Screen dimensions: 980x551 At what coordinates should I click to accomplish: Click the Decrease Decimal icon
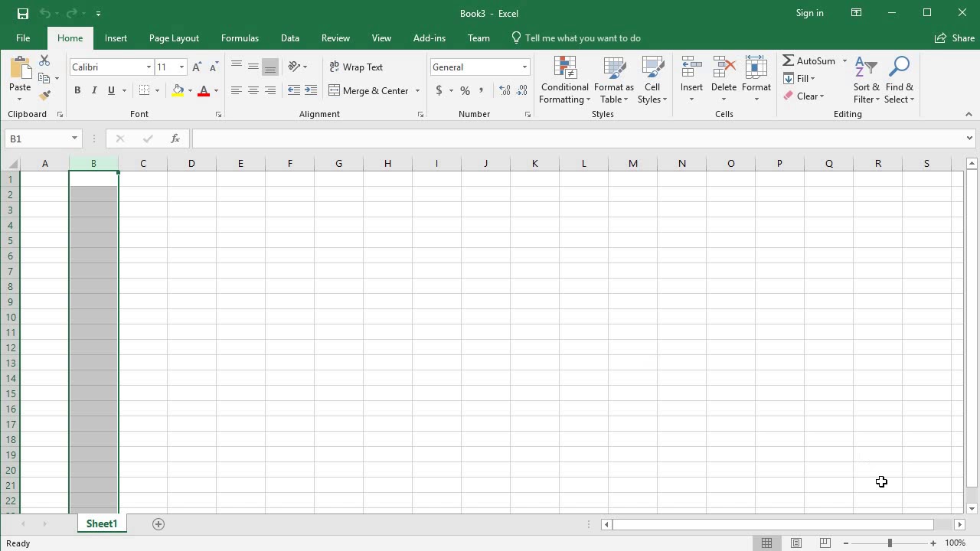point(521,90)
